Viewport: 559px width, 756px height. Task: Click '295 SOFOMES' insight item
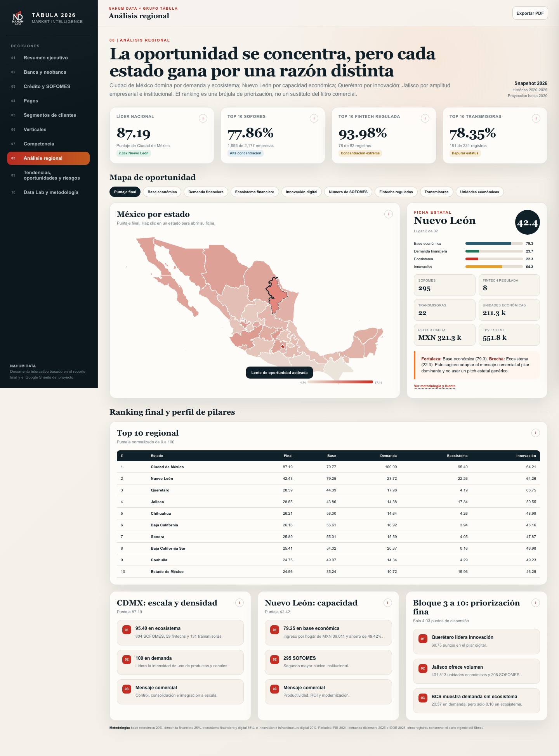(328, 662)
